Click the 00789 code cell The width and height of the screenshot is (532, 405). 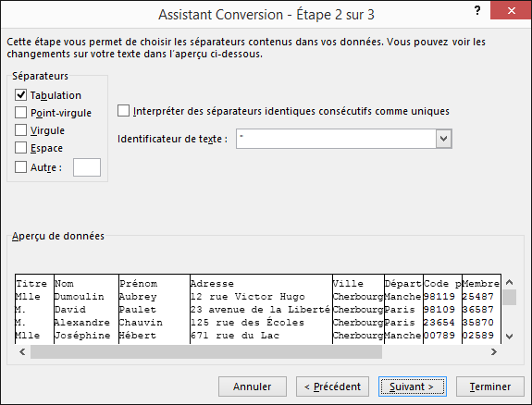point(439,335)
